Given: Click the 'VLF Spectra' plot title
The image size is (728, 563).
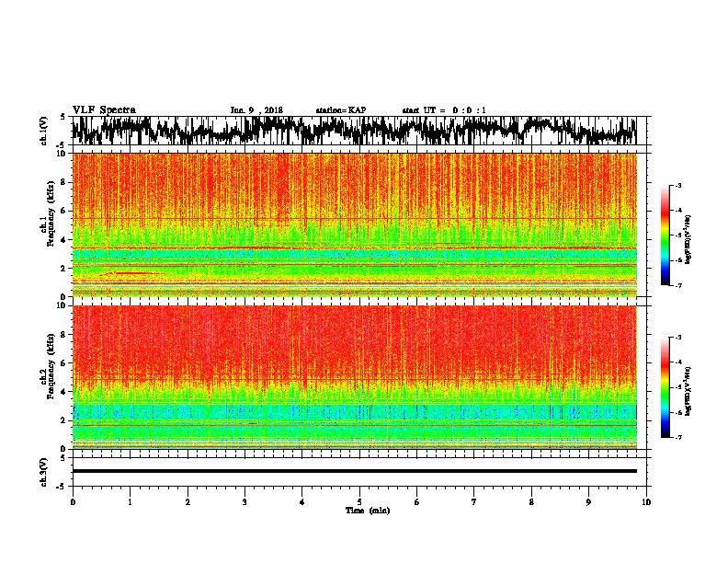Looking at the screenshot, I should click(104, 110).
